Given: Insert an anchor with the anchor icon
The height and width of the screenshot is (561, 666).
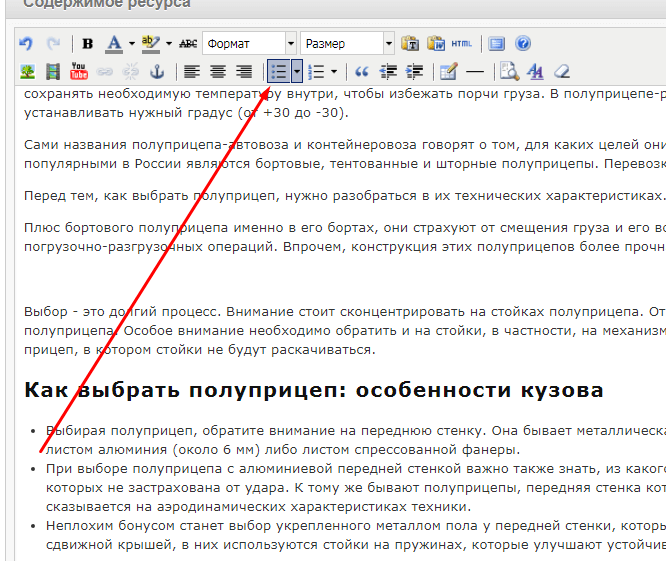Looking at the screenshot, I should pos(157,71).
